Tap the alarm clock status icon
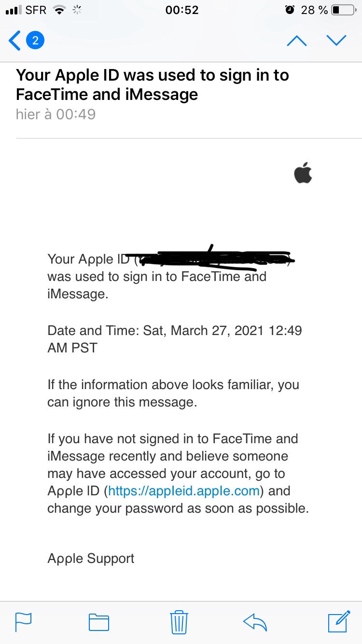Screen dimensions: 362x644 click(290, 10)
